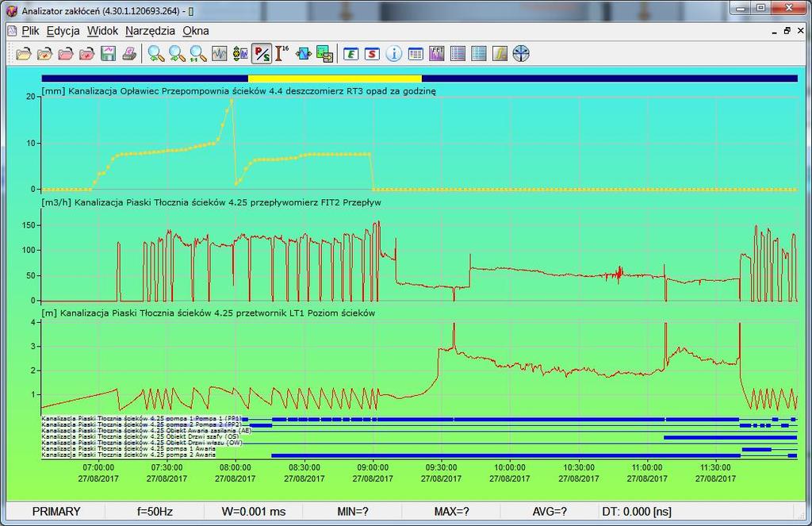Click the W=0.001 ms status bar field
812x526 pixels.
click(x=254, y=512)
